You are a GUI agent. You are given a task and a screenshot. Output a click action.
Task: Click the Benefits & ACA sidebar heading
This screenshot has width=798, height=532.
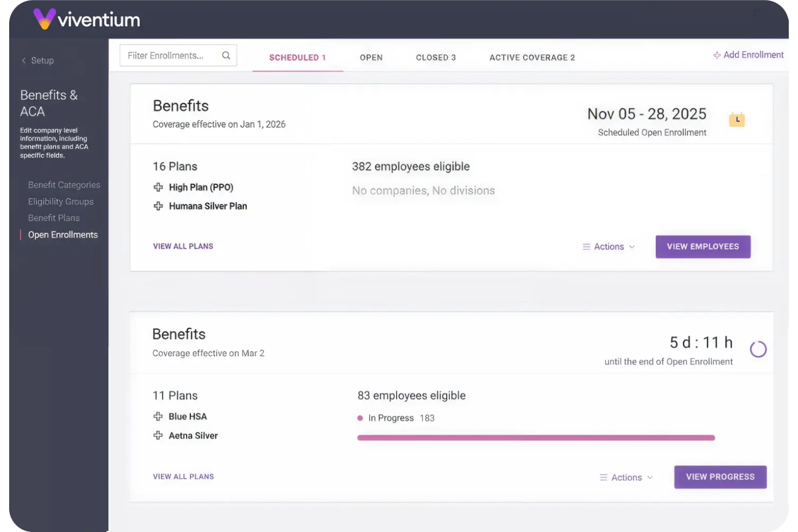(x=49, y=103)
